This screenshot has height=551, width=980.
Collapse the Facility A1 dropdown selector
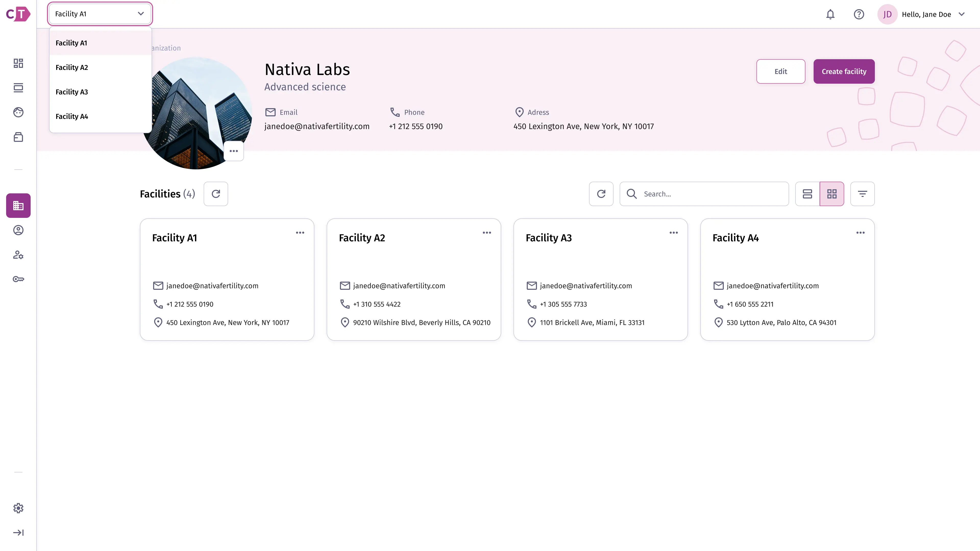[100, 14]
